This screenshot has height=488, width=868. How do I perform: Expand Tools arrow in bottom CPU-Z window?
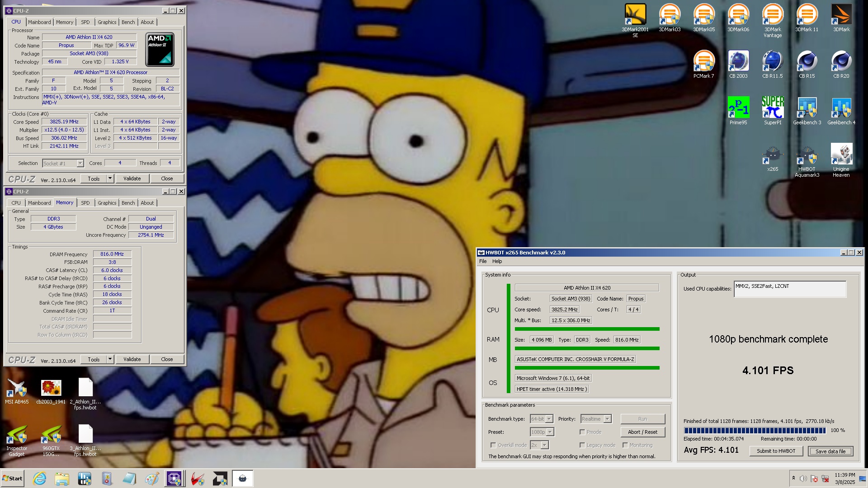(110, 359)
